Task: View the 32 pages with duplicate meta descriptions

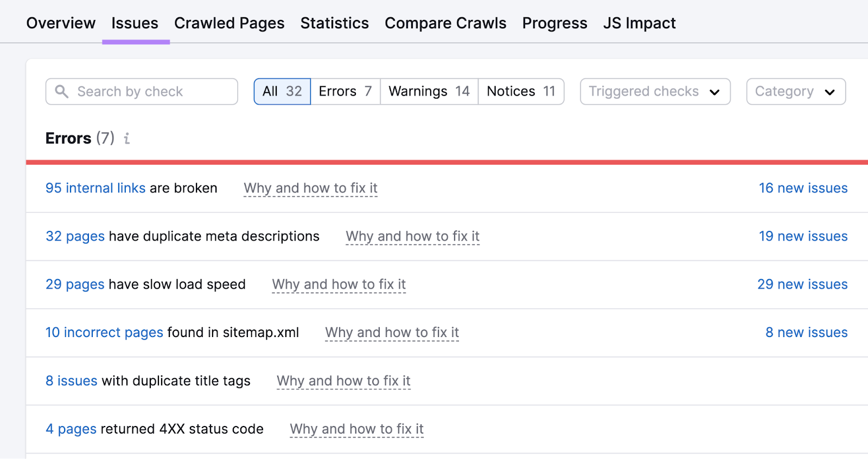Action: pyautogui.click(x=75, y=236)
